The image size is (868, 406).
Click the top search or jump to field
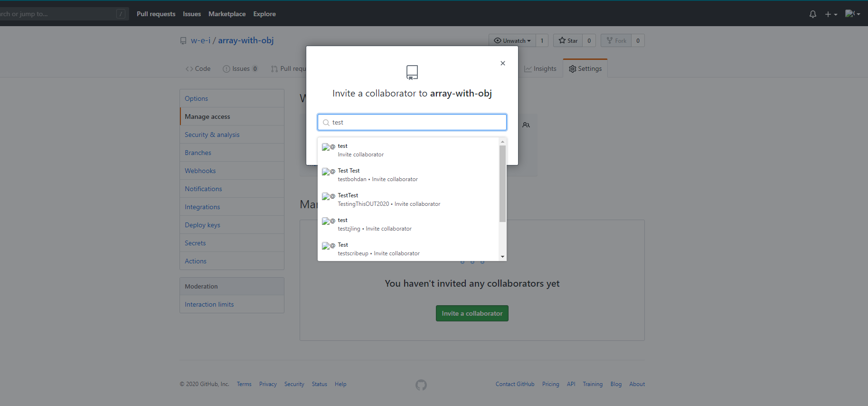(64, 14)
